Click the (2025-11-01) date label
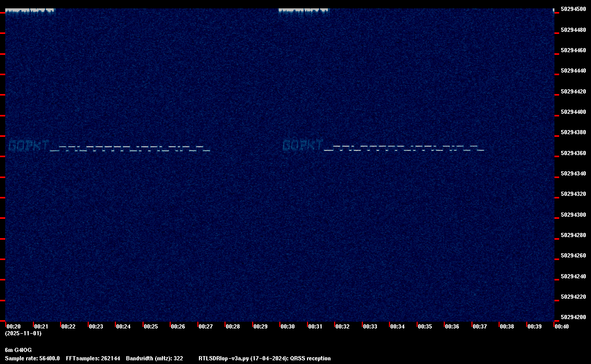591x364 pixels. point(23,333)
